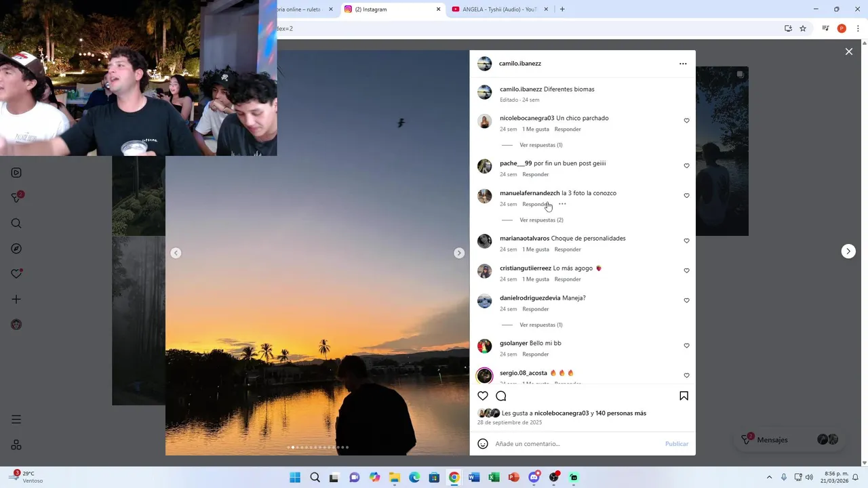Open the Meta apps grid icon in sidebar
Screen dimensions: 868x488
point(16,445)
